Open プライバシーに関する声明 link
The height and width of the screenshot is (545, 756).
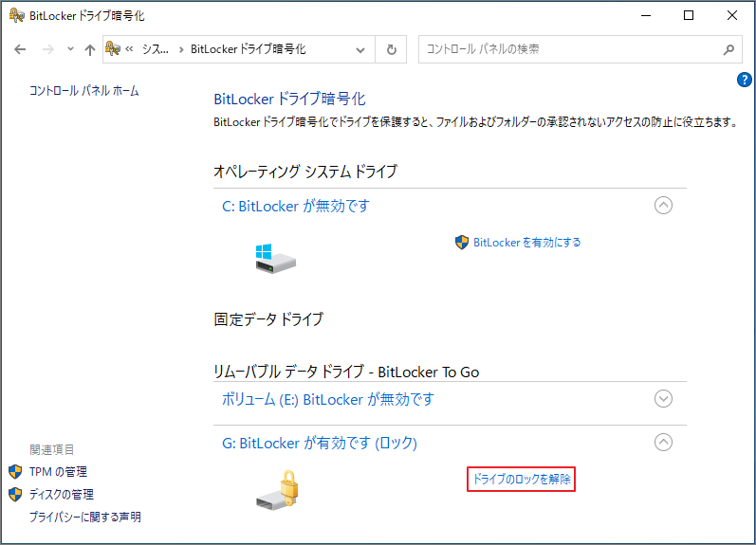84,518
